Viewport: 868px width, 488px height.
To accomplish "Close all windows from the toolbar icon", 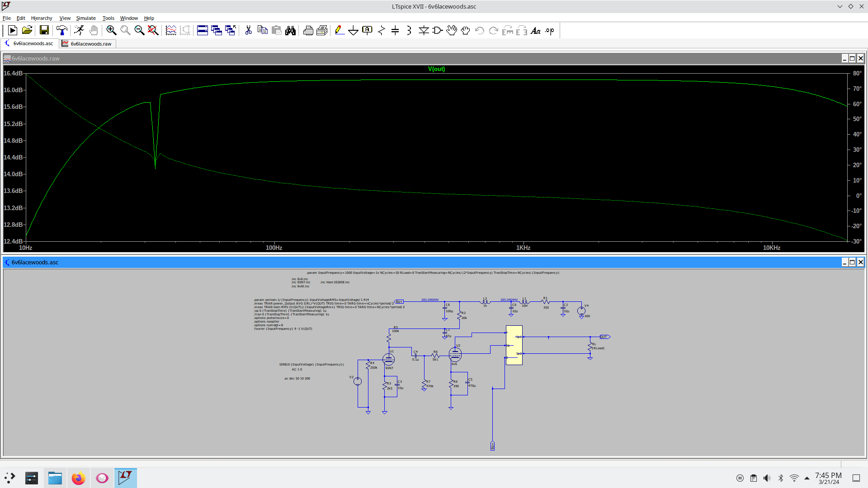I will [231, 30].
